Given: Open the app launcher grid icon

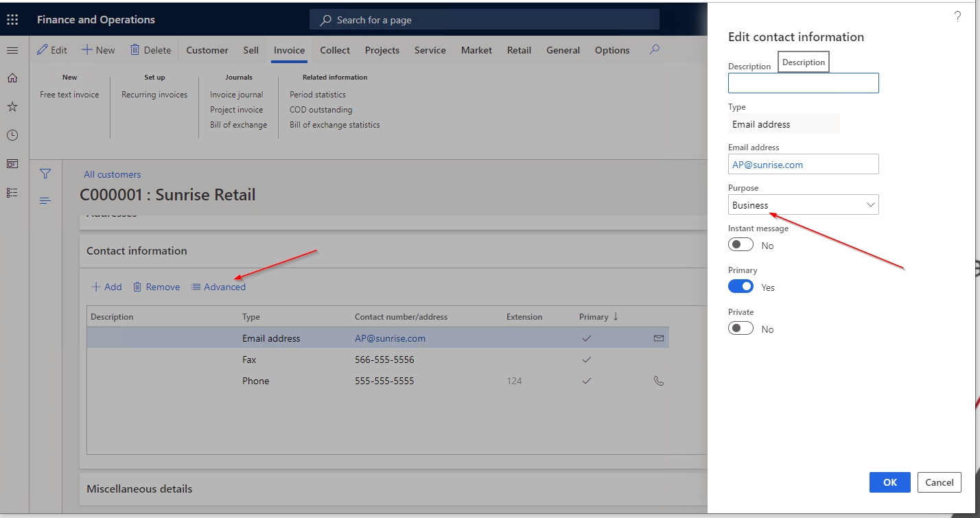Looking at the screenshot, I should [12, 19].
